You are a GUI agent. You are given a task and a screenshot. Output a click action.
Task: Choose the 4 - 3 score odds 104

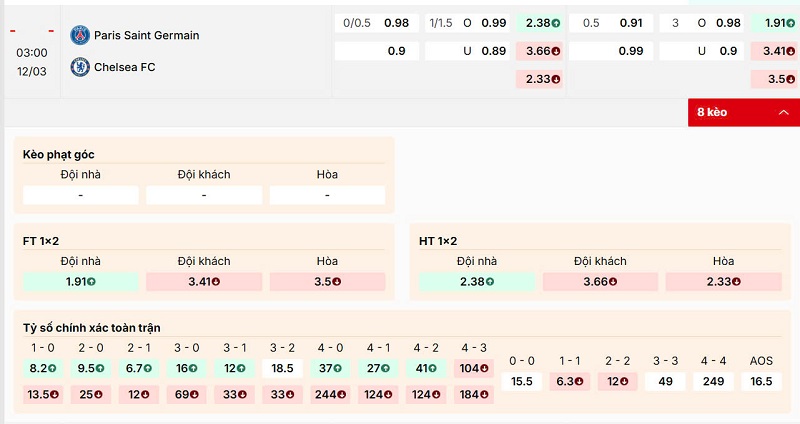click(x=472, y=368)
